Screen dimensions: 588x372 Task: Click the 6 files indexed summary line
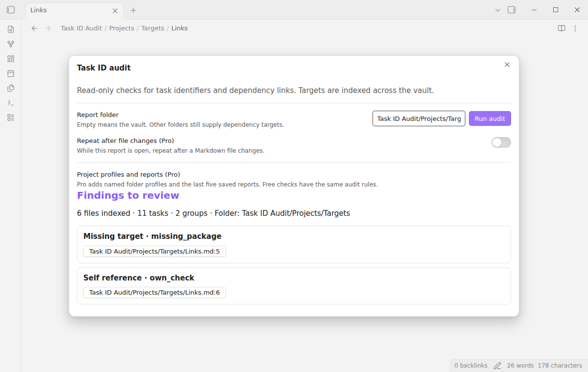214,213
